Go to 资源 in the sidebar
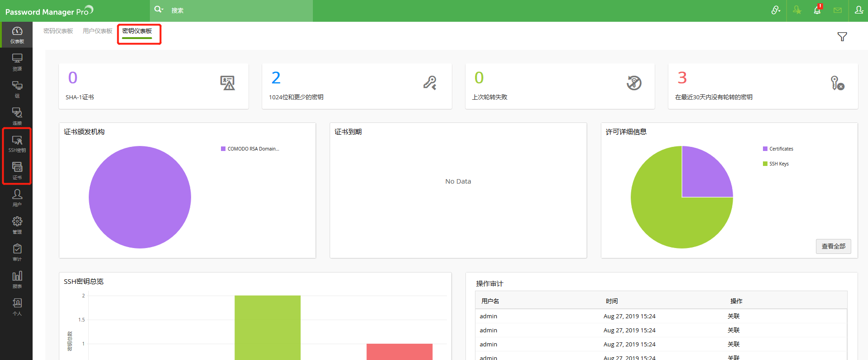Image resolution: width=868 pixels, height=360 pixels. point(17,62)
